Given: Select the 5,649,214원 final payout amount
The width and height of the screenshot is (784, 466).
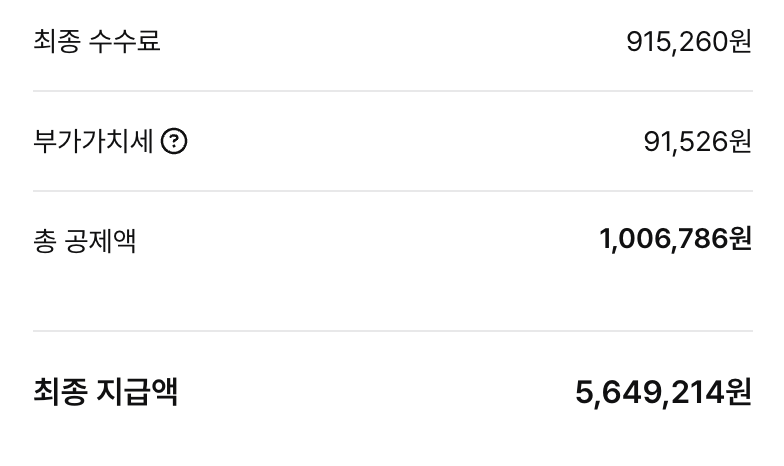Looking at the screenshot, I should [x=663, y=392].
